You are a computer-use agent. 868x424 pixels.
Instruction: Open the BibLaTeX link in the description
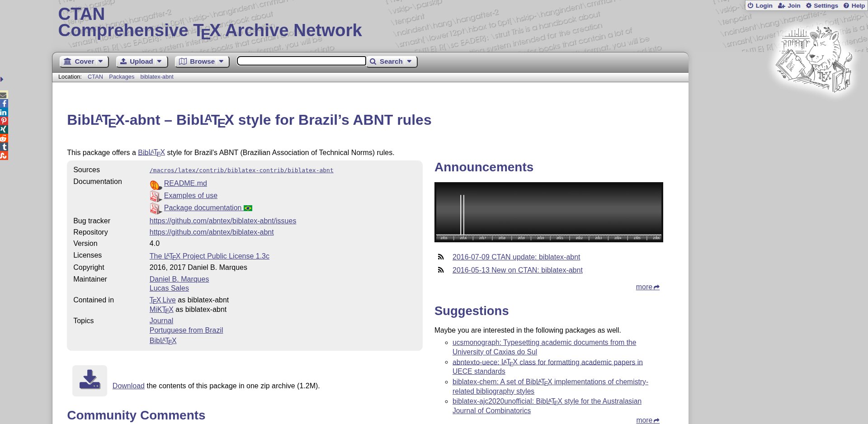(151, 153)
